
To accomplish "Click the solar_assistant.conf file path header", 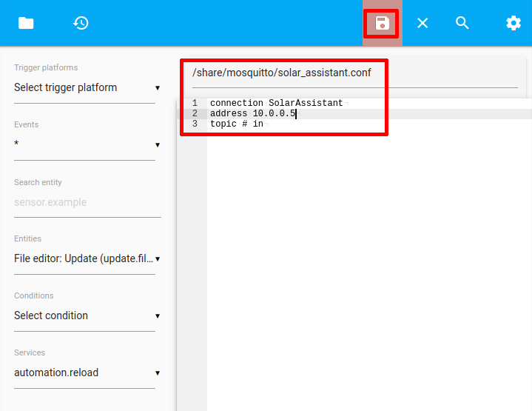I will click(x=281, y=73).
